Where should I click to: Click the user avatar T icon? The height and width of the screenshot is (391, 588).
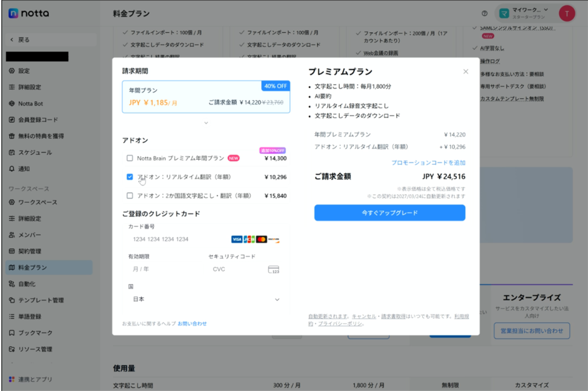pos(567,13)
